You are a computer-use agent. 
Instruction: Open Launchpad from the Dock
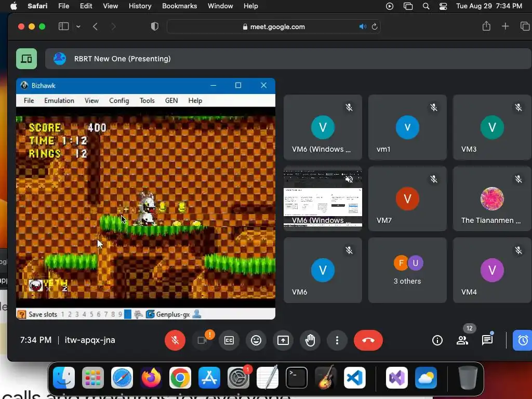point(93,377)
